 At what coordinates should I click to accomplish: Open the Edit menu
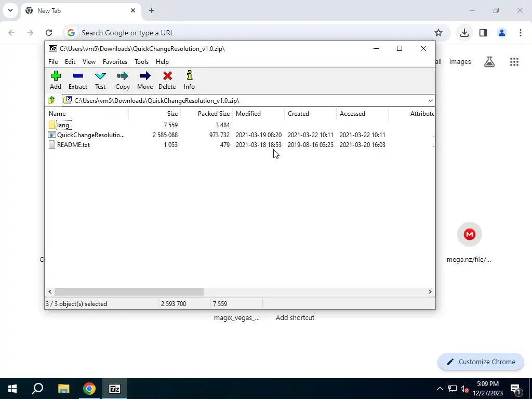tap(70, 62)
